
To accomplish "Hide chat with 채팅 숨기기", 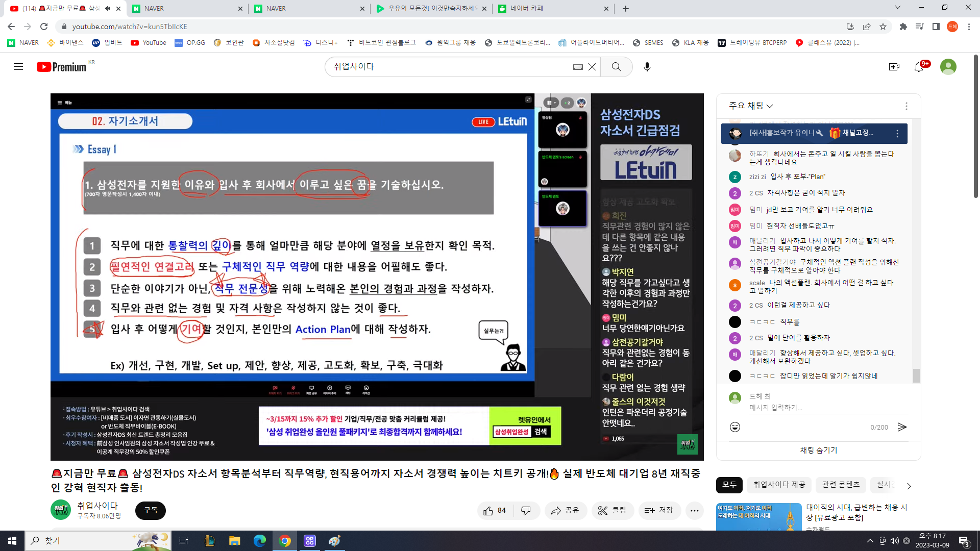I will click(818, 450).
